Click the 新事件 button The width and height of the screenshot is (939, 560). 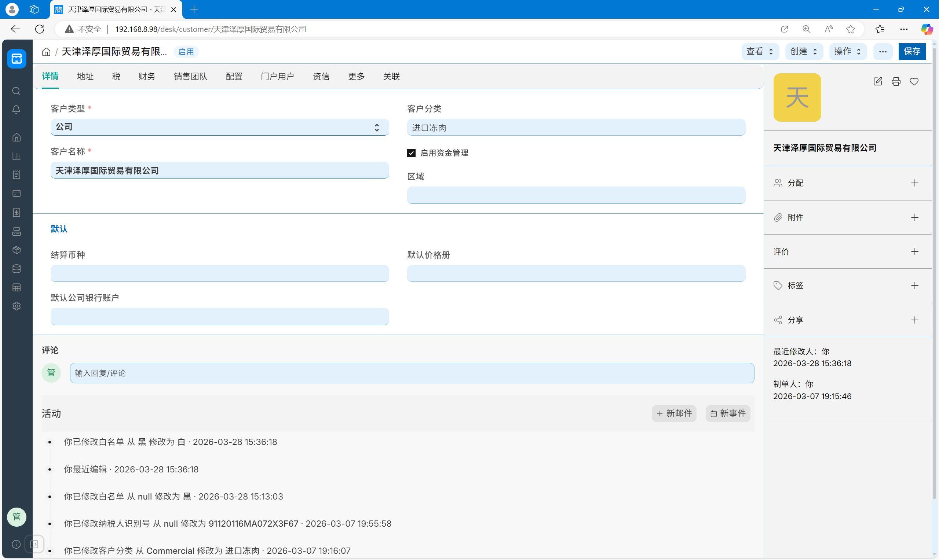pos(728,413)
